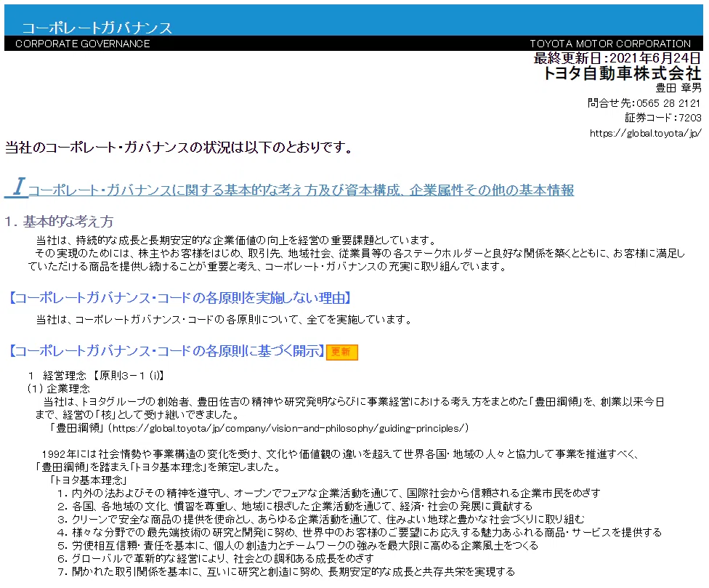Click the 各原則を実施しない理由 heading

(x=179, y=297)
